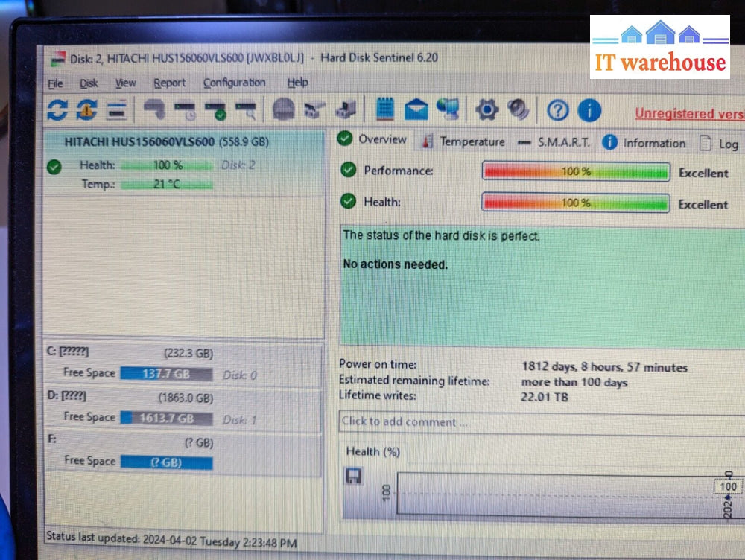This screenshot has width=745, height=560.
Task: Open the Report menu
Action: (x=169, y=83)
